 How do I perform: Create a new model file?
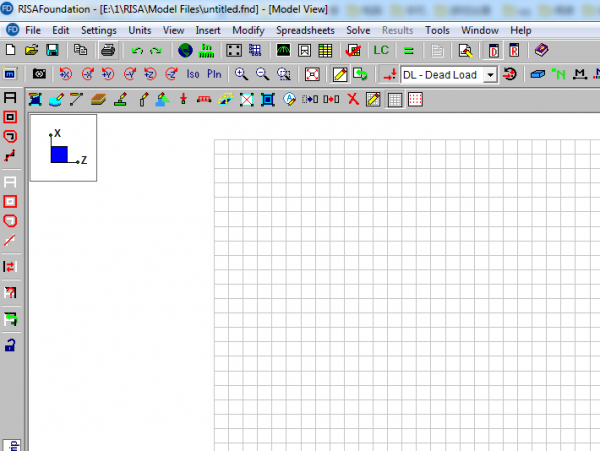pyautogui.click(x=11, y=50)
